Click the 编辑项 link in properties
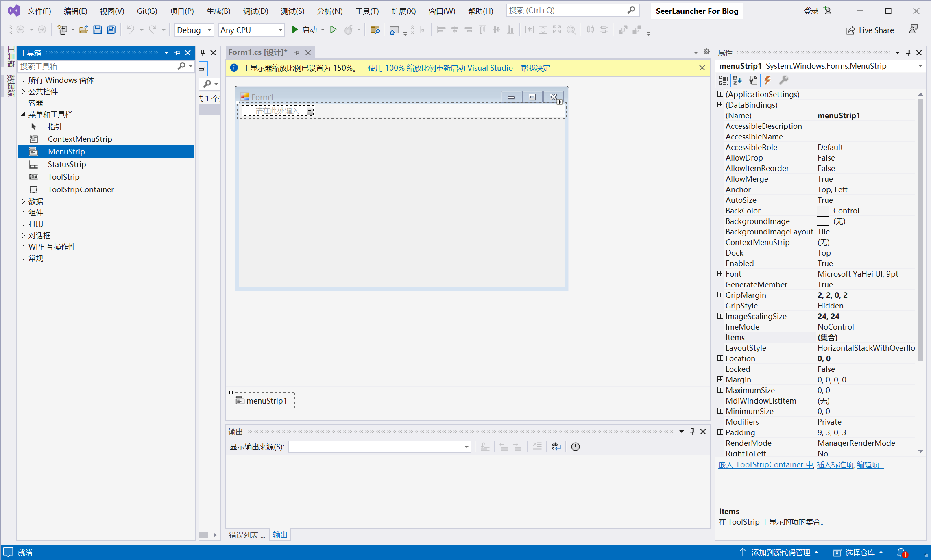Viewport: 931px width, 560px height. point(870,464)
